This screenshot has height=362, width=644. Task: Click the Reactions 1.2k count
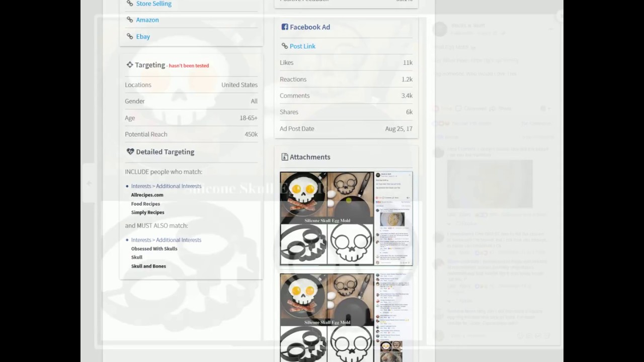(407, 79)
